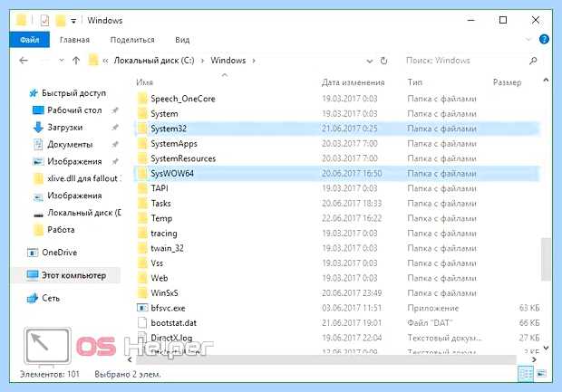This screenshot has height=392, width=562.
Task: Select OneDrive in the navigation pane
Action: coord(60,253)
